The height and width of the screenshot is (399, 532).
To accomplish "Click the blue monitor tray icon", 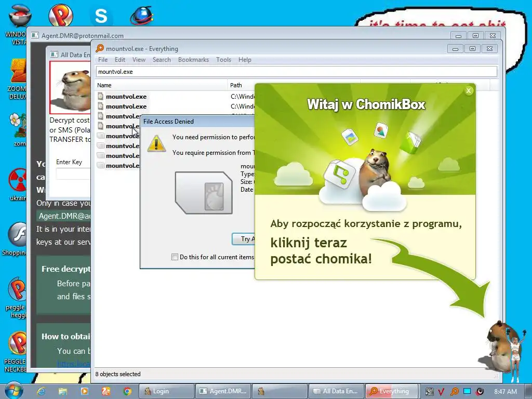I will tap(467, 391).
